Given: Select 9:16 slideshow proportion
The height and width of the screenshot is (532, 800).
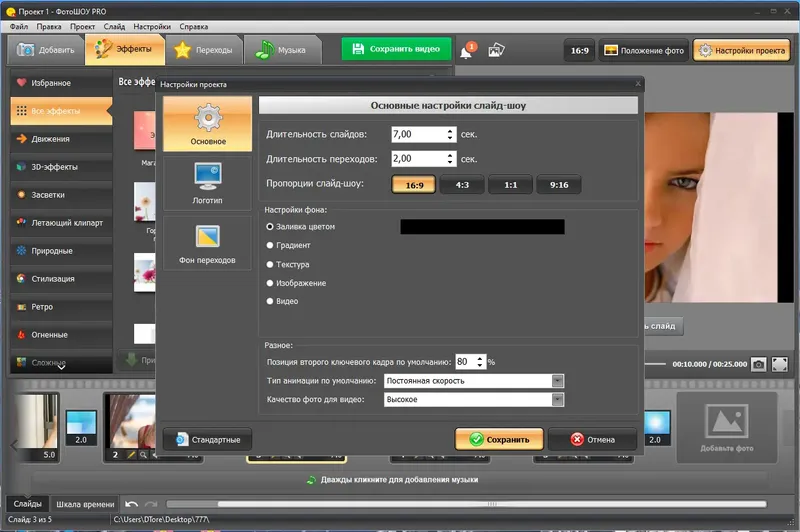Looking at the screenshot, I should 559,185.
